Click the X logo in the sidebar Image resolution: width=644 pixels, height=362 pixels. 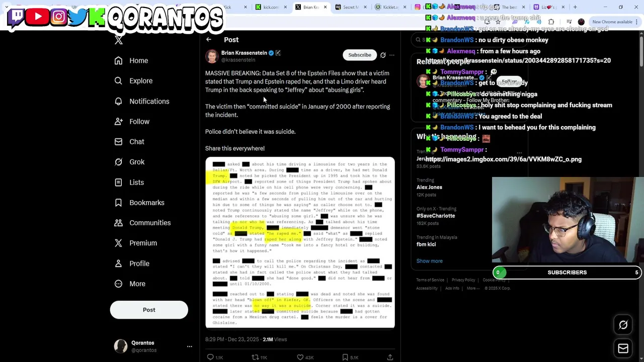coord(119,41)
